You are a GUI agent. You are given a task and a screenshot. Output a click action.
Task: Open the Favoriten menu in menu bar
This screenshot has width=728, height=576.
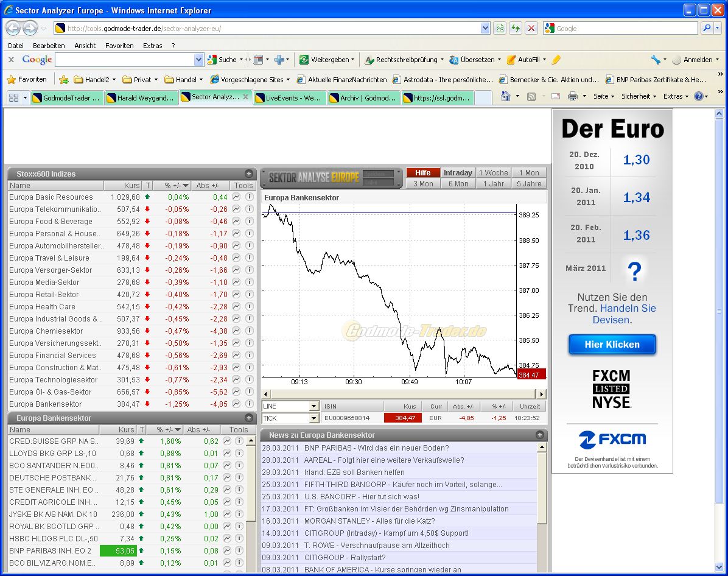point(119,46)
